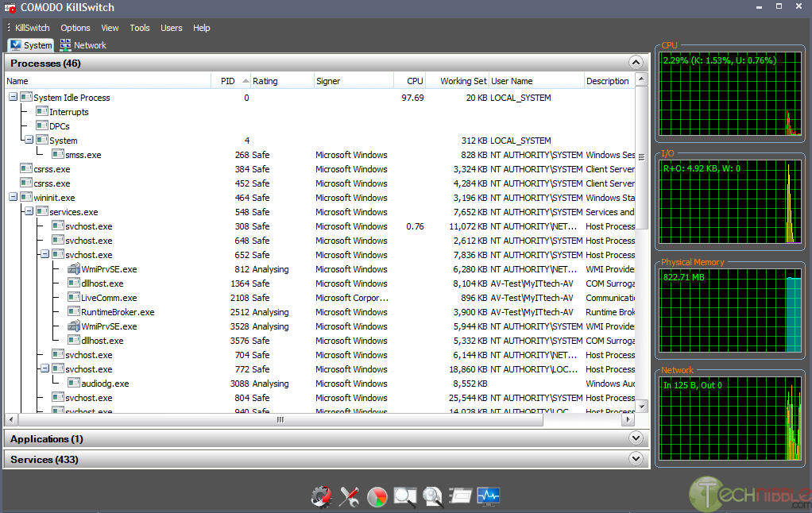Collapse the services.exe tree node

pyautogui.click(x=29, y=212)
